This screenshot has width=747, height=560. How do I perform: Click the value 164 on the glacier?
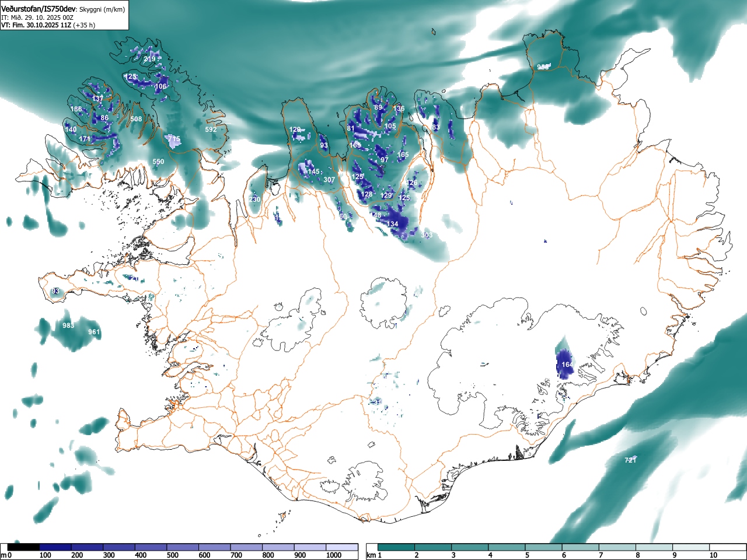tap(567, 365)
